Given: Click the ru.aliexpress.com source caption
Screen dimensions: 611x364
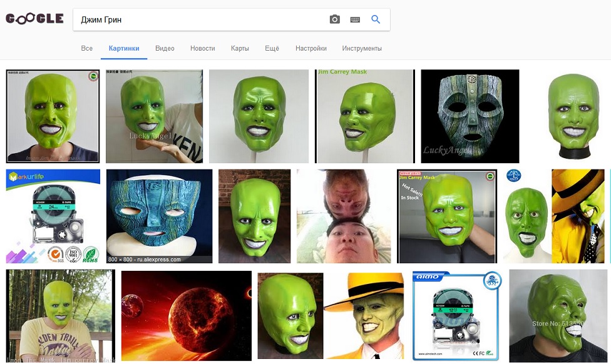Looking at the screenshot, I should pyautogui.click(x=145, y=260).
